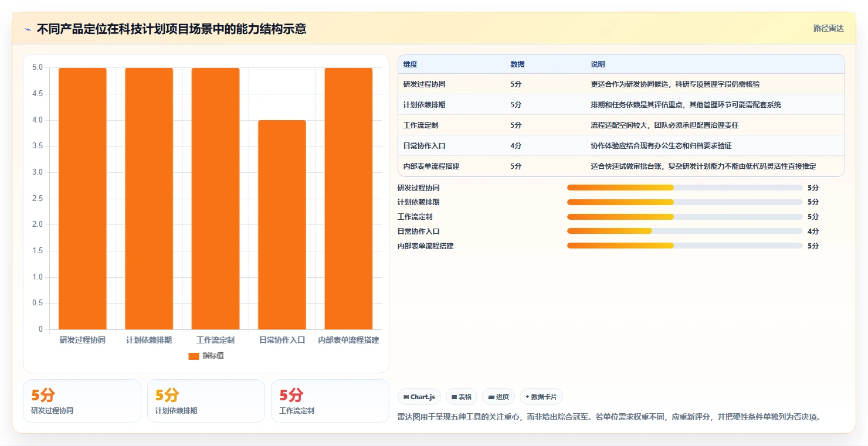The height and width of the screenshot is (446, 868).
Task: Open the 工作流定制 5分 data card
Action: (330, 401)
